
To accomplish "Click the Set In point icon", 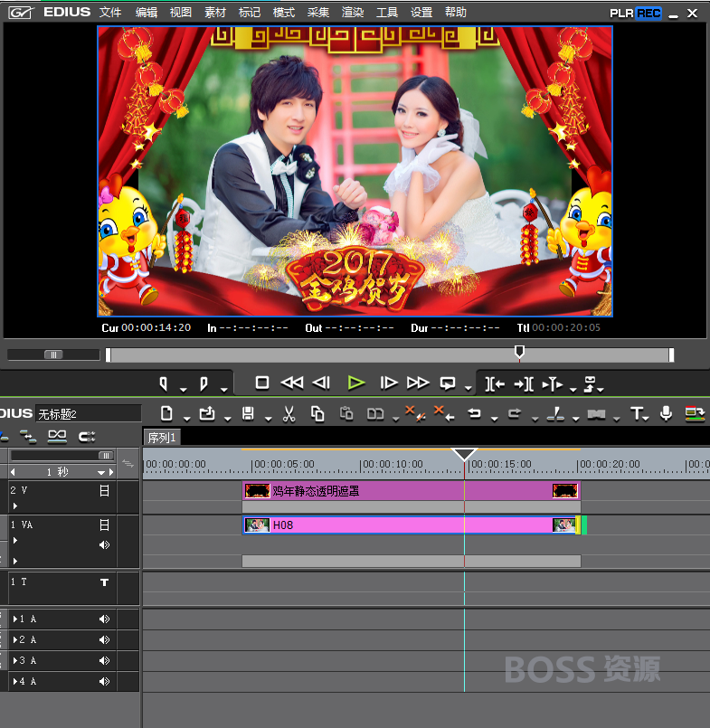I will [x=163, y=383].
